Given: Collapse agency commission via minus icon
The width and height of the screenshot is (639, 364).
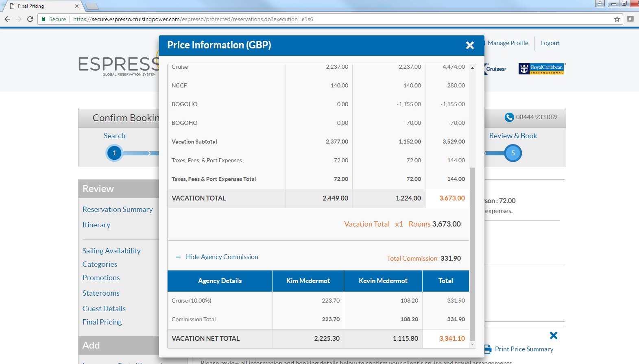Looking at the screenshot, I should tap(178, 257).
